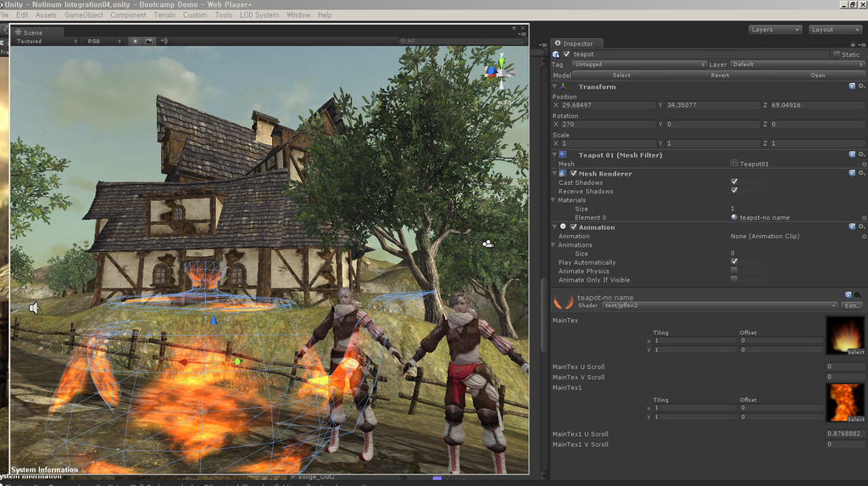Viewport: 868px width, 486px height.
Task: Click the audio source speaker gizmo in scene
Action: click(34, 308)
